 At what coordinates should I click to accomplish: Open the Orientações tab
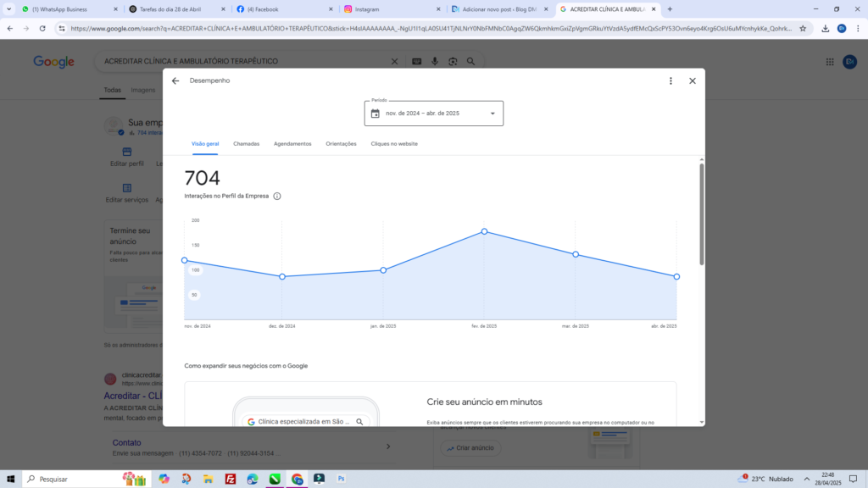pyautogui.click(x=341, y=144)
